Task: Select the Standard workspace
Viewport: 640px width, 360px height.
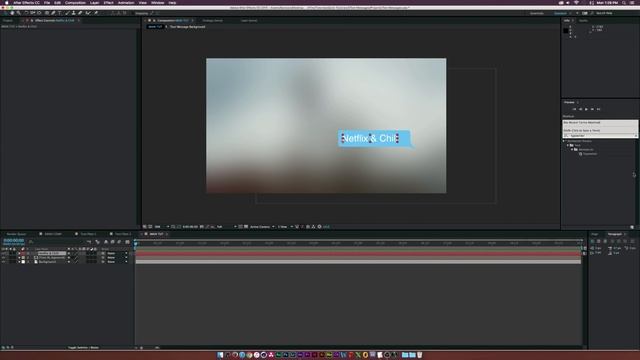Action: [560, 13]
